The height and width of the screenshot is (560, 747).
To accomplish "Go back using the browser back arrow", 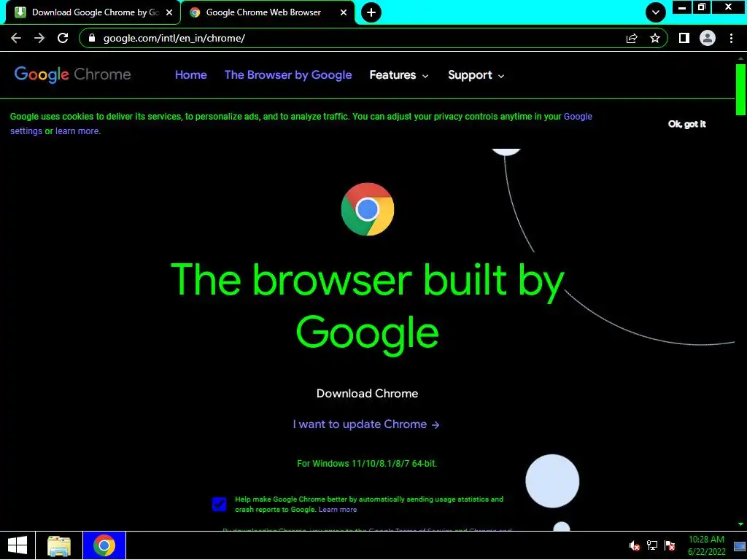I will click(16, 38).
